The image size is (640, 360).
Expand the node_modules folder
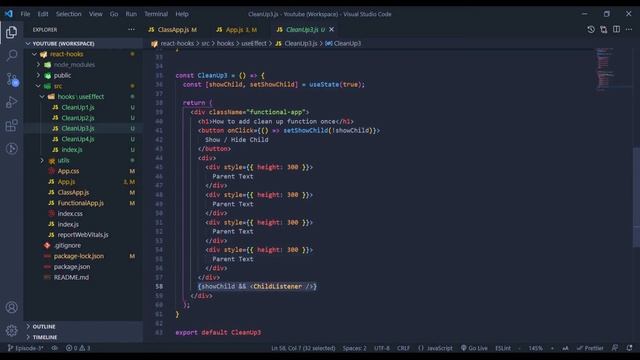point(74,64)
